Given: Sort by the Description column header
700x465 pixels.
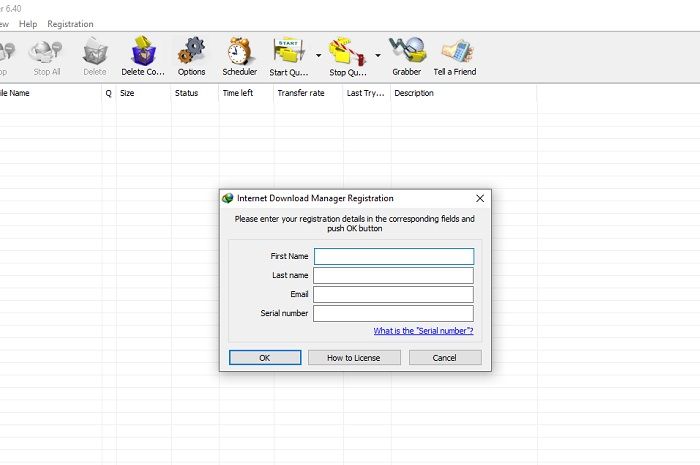Looking at the screenshot, I should tap(464, 93).
